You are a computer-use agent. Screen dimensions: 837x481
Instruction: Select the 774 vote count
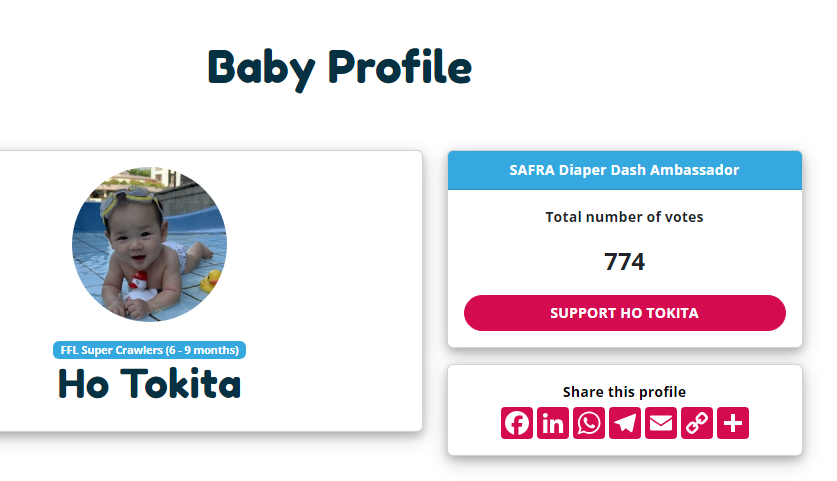[624, 262]
